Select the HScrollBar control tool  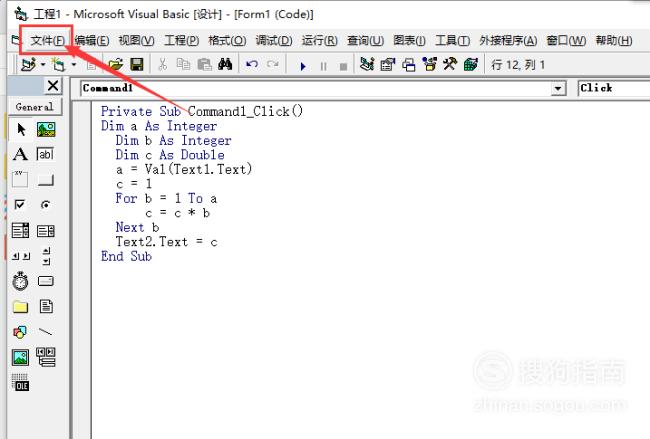(21, 256)
